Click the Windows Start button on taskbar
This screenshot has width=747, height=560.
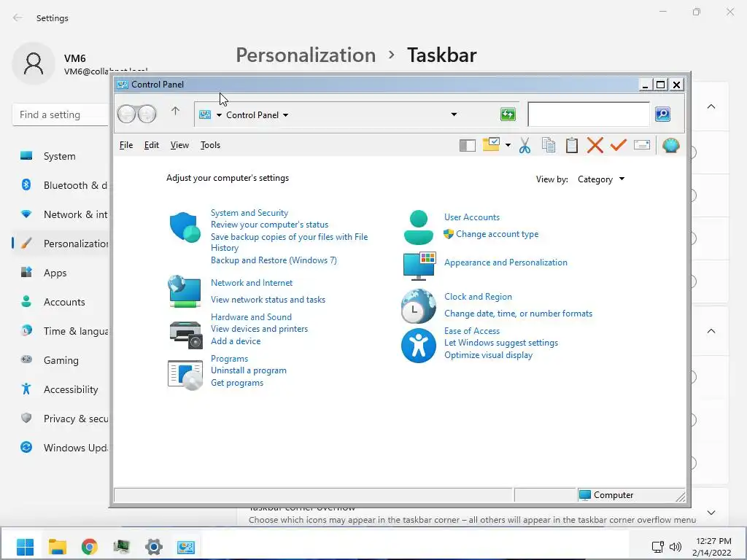(x=25, y=547)
